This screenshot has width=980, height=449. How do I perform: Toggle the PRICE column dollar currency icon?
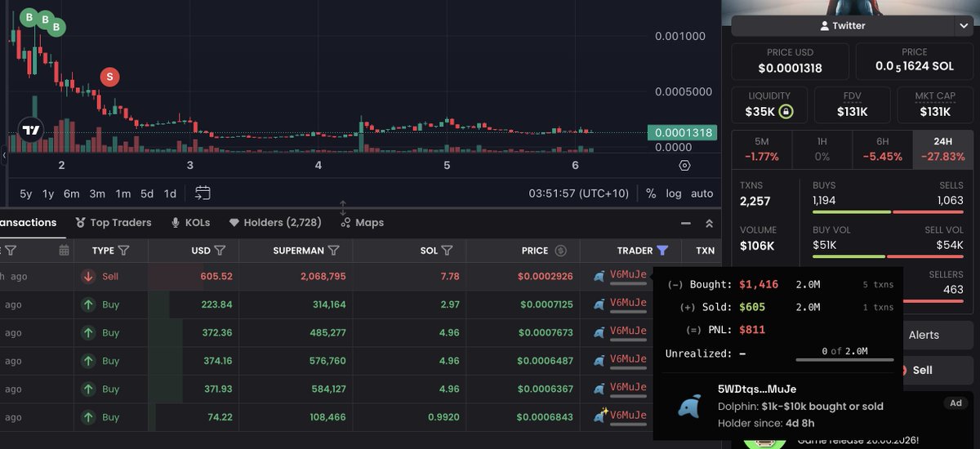560,251
